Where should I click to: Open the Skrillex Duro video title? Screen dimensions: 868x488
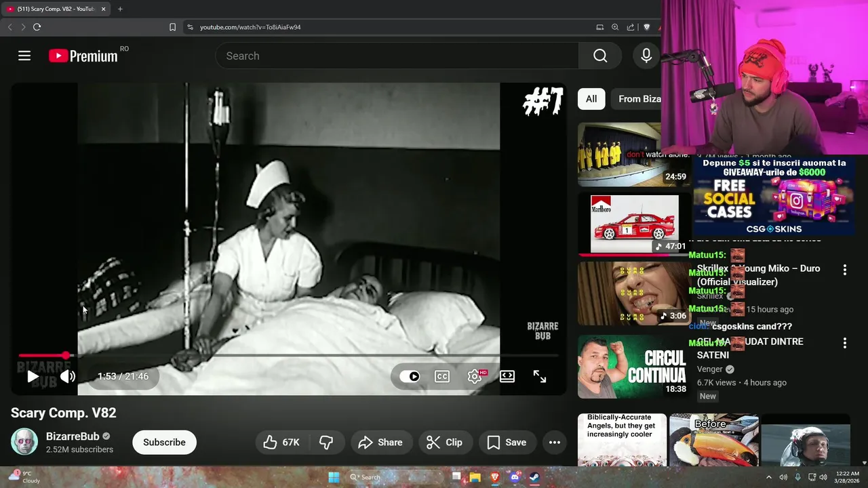click(758, 275)
